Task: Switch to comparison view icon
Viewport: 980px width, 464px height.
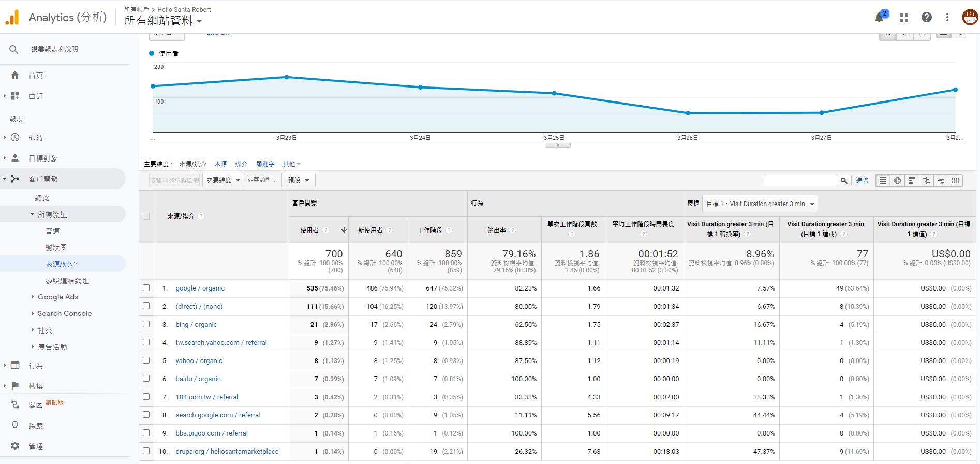Action: pos(926,181)
